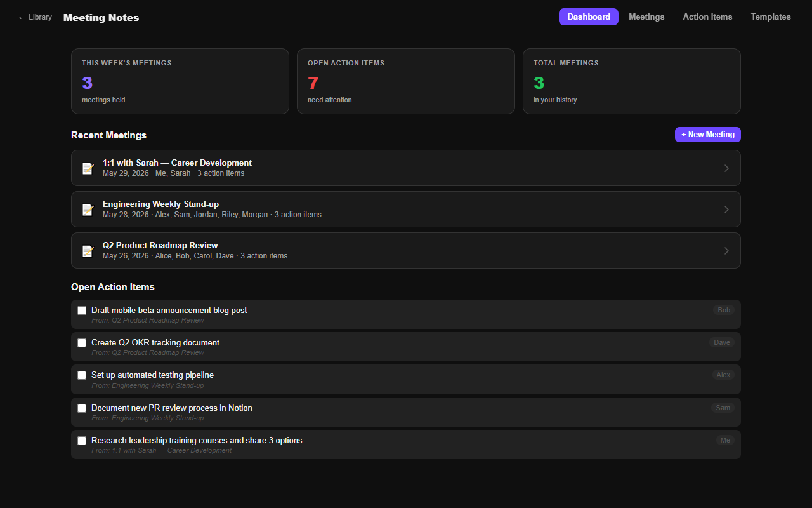This screenshot has width=812, height=508.
Task: Mark Create Q2 OKR tracking document done
Action: click(x=82, y=343)
